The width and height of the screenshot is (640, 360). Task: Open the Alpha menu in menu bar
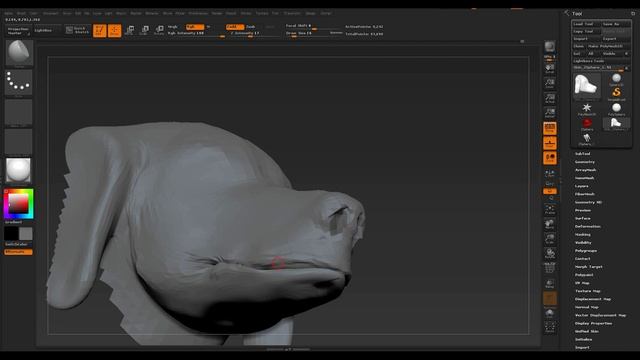pos(9,13)
